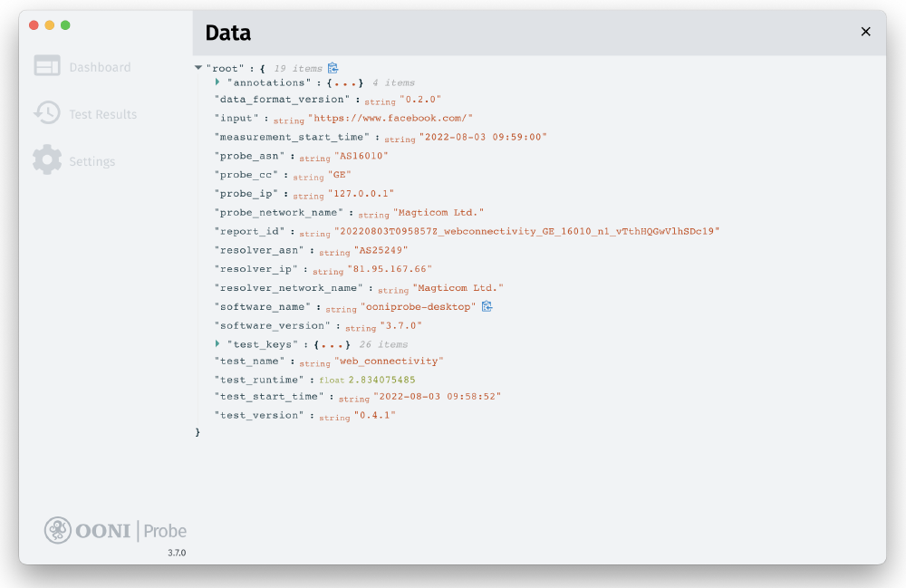
Task: Close the Data panel with the X
Action: [864, 31]
